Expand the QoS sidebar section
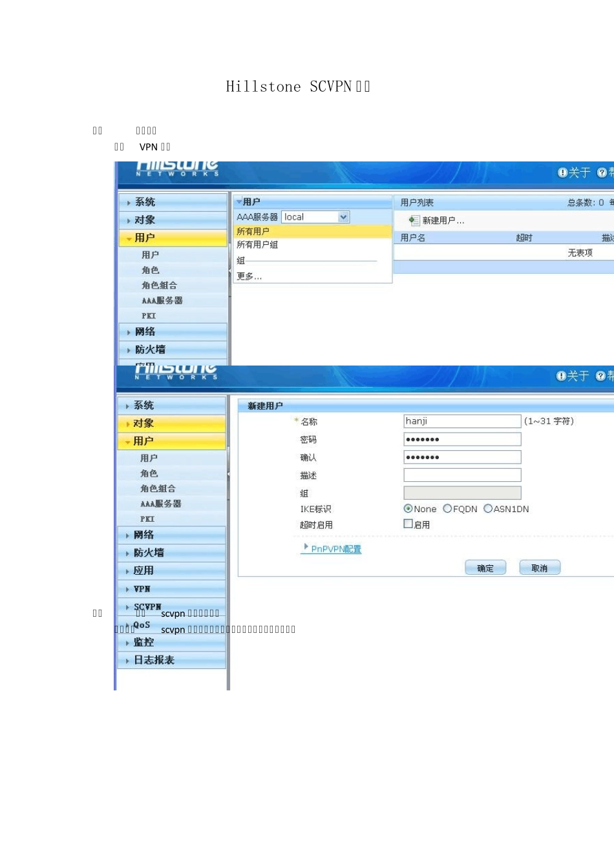614x868 pixels. coord(172,625)
